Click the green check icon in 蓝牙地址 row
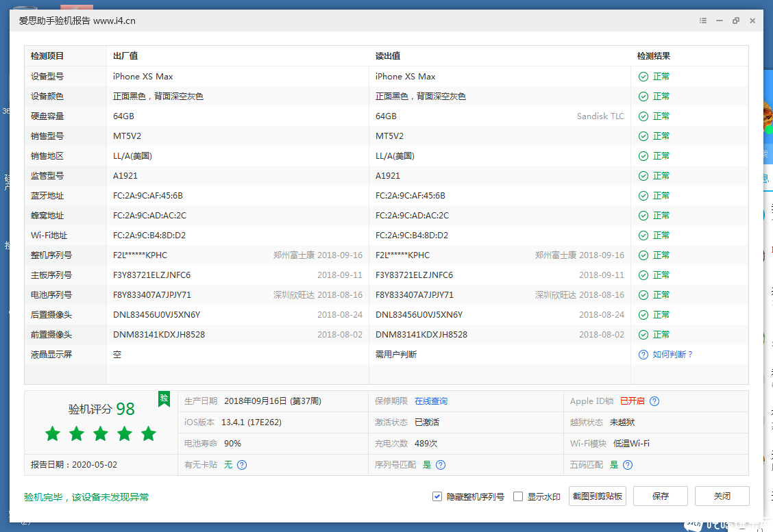Screen dimensions: 773x532 (643, 196)
